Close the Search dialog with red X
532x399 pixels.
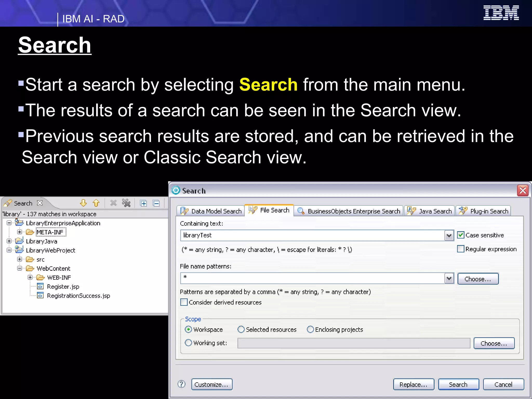(523, 190)
